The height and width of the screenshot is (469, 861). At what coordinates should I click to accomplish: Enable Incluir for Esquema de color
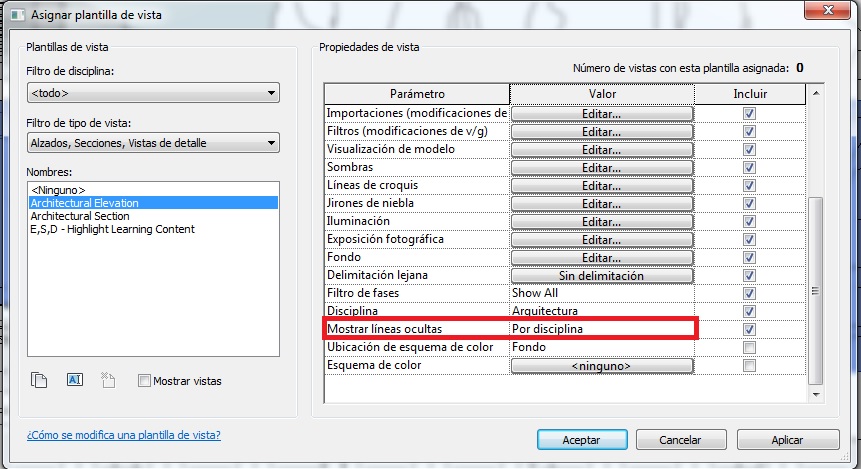pos(749,366)
